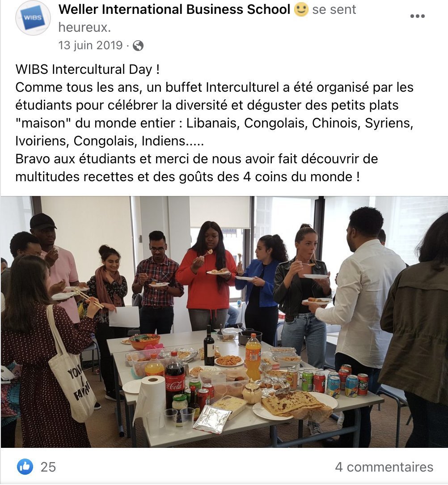
Task: Click the "heureux." feeling text
Action: pyautogui.click(x=85, y=28)
